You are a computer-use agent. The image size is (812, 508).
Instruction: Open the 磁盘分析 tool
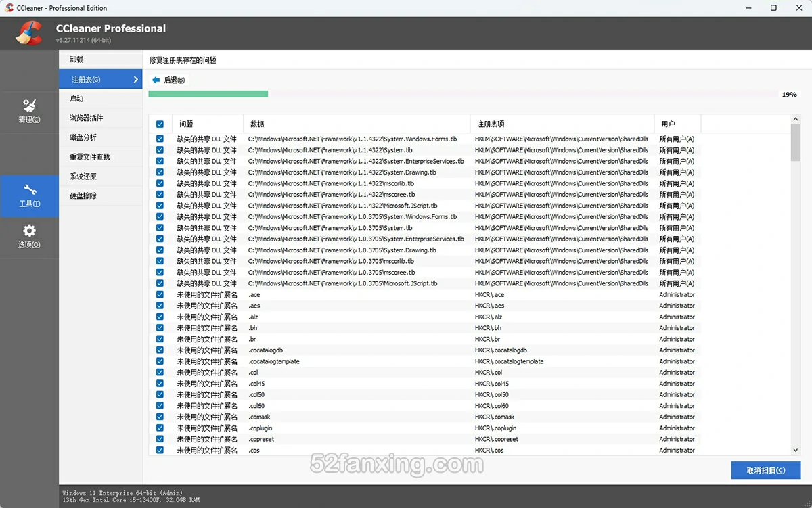pyautogui.click(x=100, y=137)
